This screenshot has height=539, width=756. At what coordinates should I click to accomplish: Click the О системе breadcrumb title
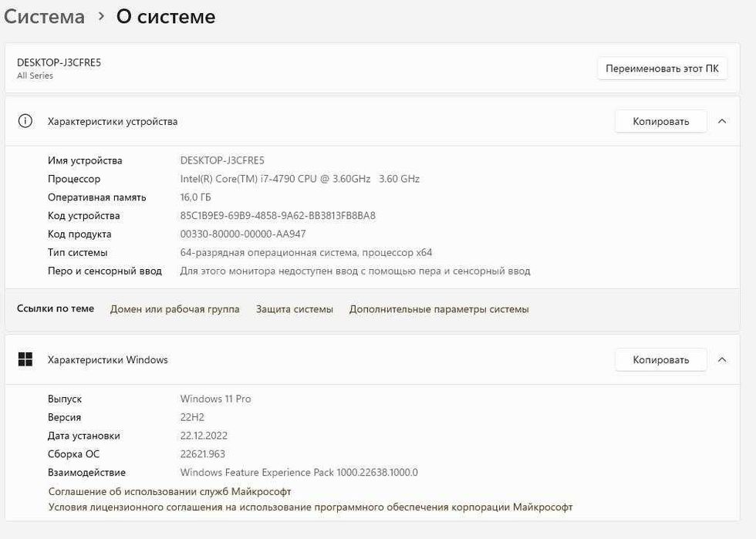pyautogui.click(x=166, y=17)
